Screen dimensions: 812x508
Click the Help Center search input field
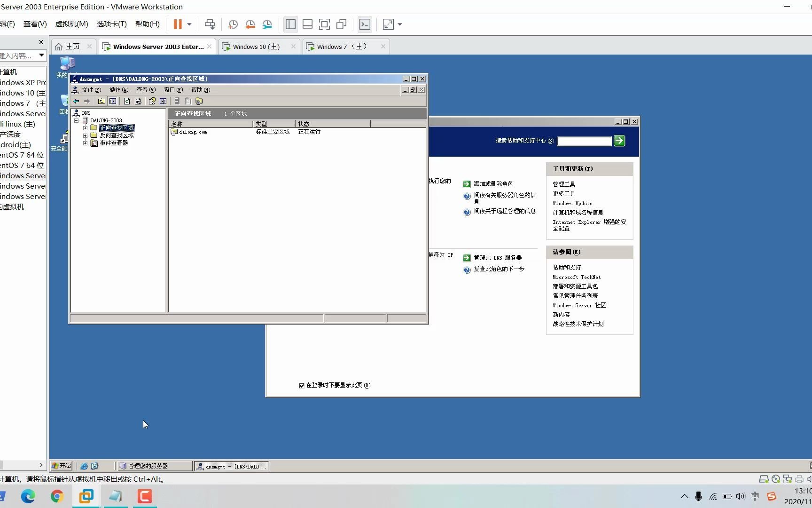584,141
